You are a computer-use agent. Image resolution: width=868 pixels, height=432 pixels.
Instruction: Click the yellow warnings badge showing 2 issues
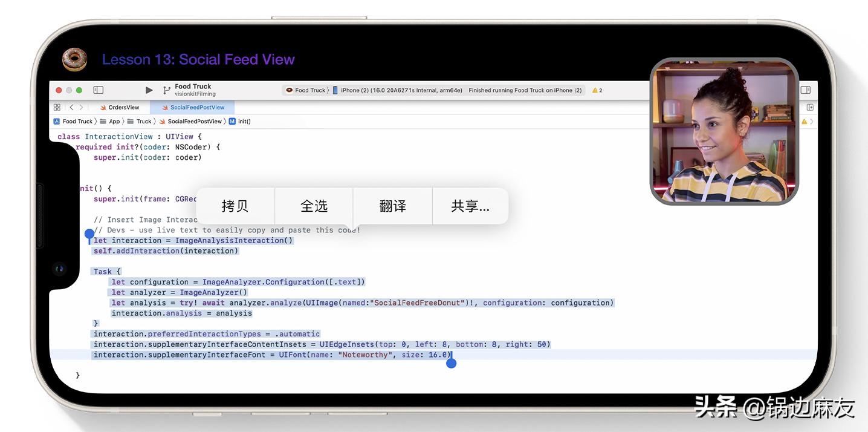pos(597,90)
